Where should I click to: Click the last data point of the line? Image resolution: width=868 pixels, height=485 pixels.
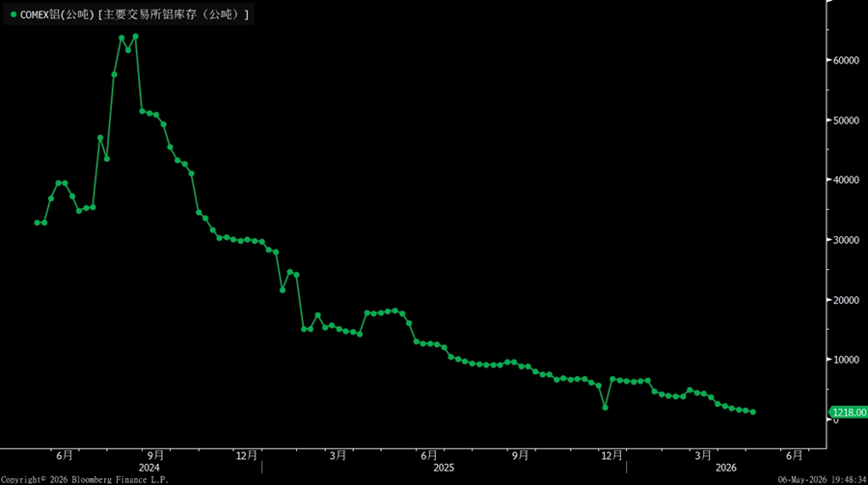coord(753,412)
